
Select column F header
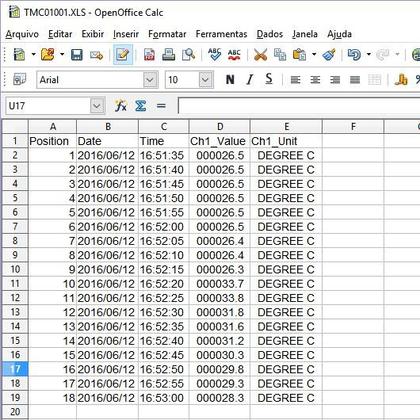click(353, 127)
